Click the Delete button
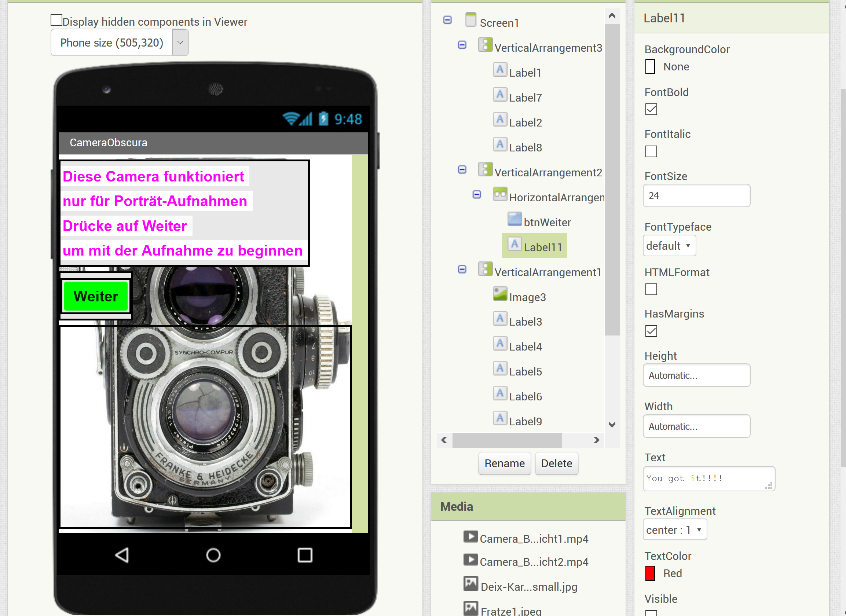Screen dimensions: 846x616 coord(556,463)
